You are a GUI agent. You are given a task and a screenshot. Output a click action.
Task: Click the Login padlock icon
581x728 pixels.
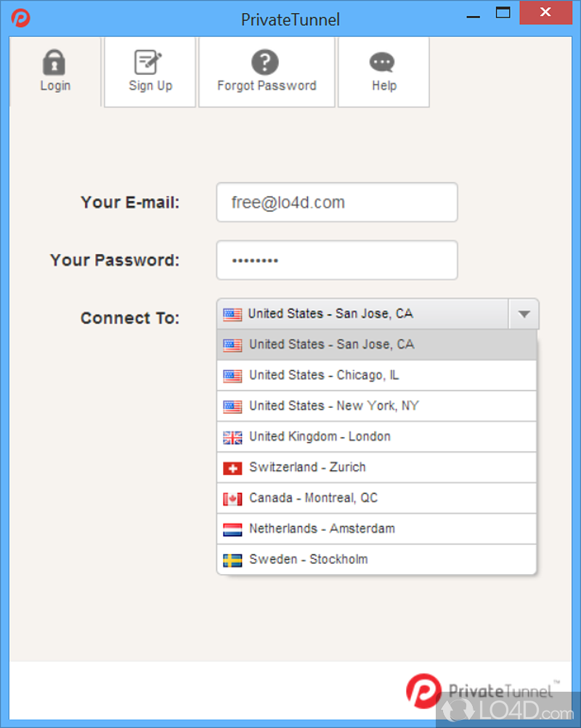[x=54, y=62]
